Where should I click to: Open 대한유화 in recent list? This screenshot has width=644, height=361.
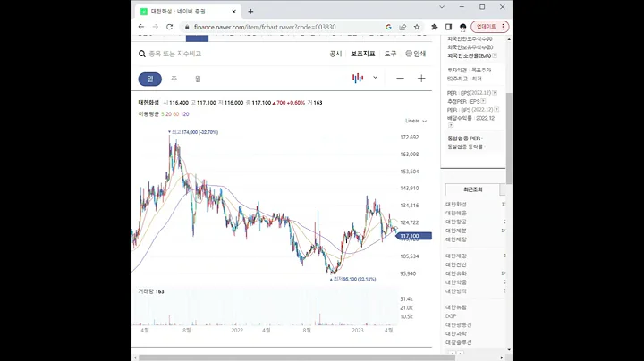pyautogui.click(x=456, y=273)
